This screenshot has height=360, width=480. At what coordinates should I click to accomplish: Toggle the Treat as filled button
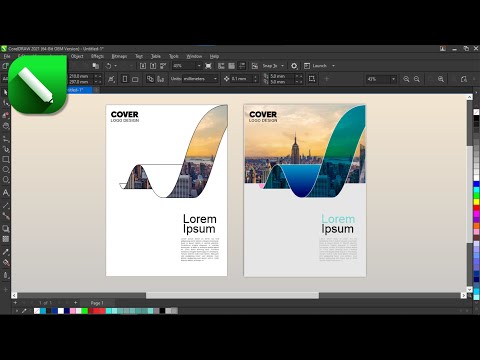[x=312, y=79]
